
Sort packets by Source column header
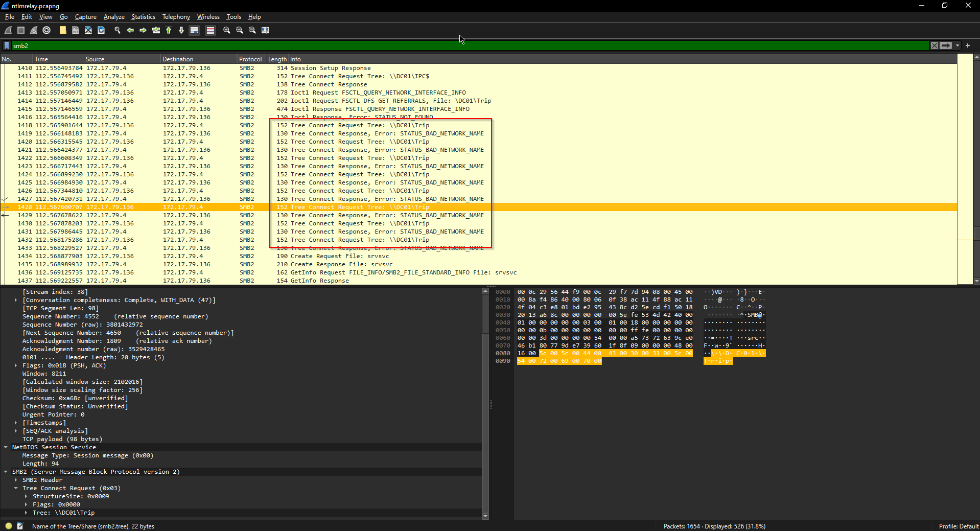click(122, 59)
